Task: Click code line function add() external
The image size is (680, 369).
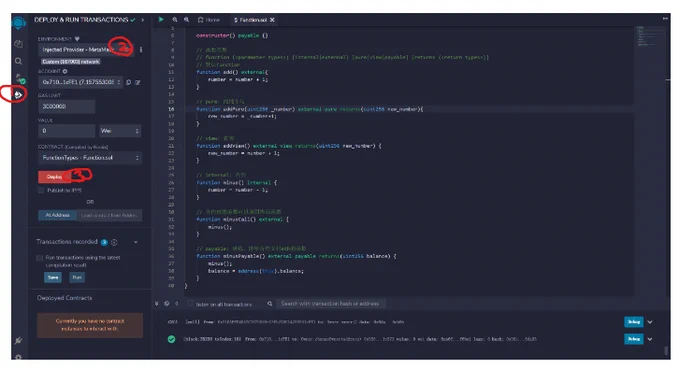Action: (232, 72)
